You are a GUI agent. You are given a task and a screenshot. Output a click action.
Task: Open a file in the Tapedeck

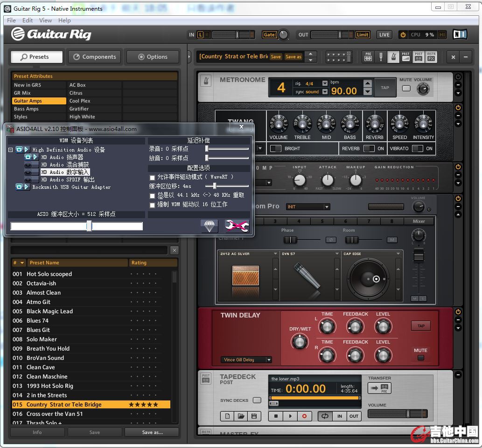(241, 416)
